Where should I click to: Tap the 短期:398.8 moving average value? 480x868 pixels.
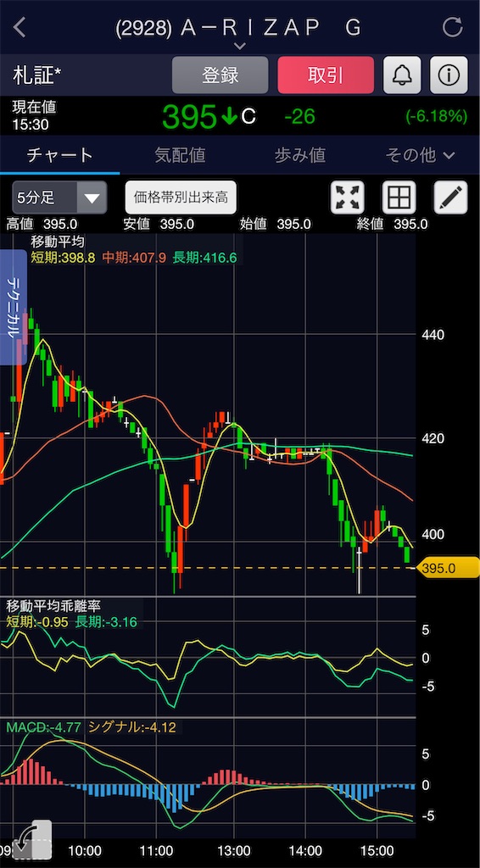click(64, 258)
